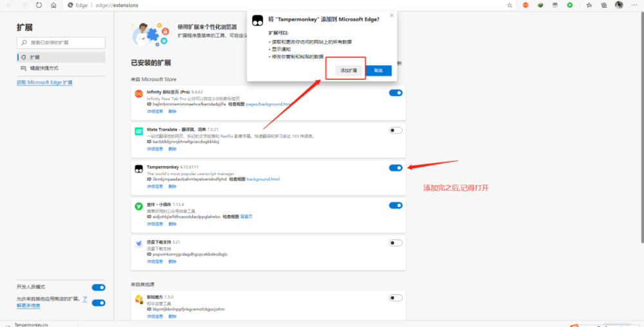Click Tampermonkey.crx in the download bar
Viewport: 644px width, 327px height.
pos(31,324)
